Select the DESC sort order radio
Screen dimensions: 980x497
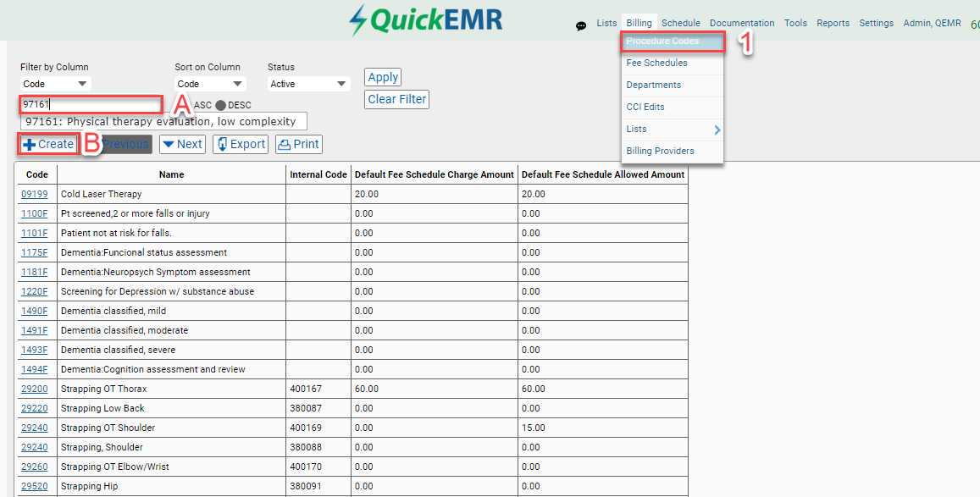click(x=220, y=105)
